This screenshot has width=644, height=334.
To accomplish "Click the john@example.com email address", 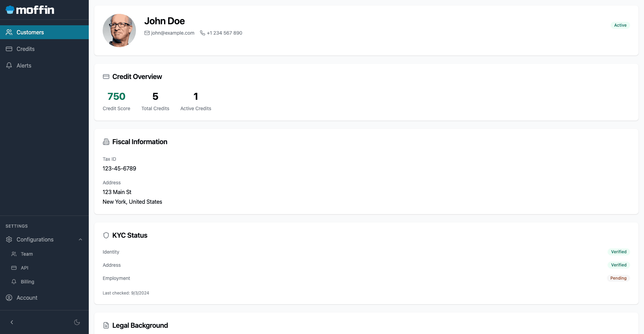I will click(172, 33).
